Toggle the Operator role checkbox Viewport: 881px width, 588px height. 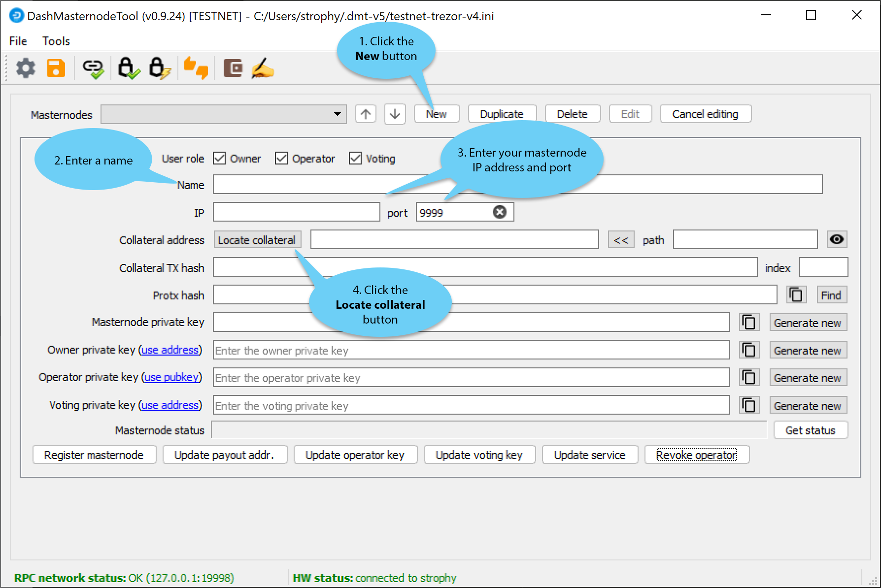pos(281,159)
